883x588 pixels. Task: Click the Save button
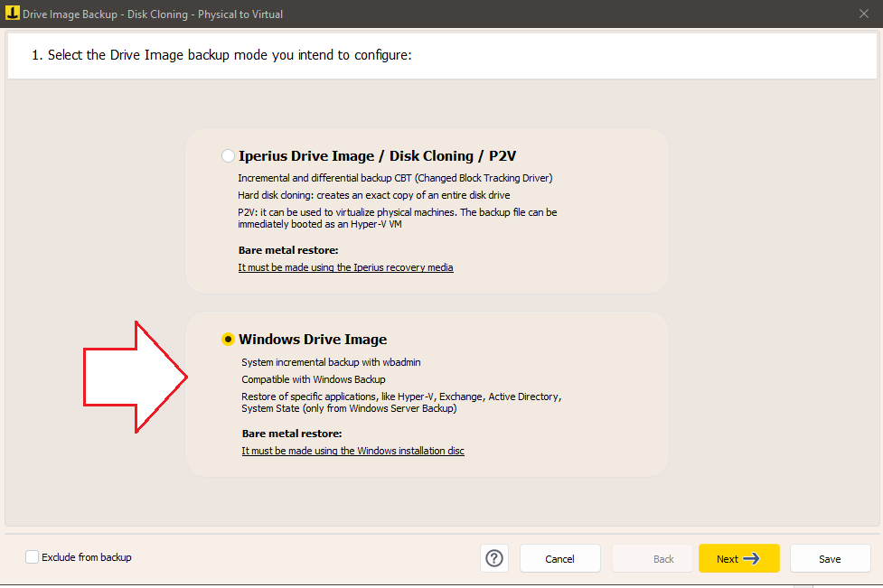pos(830,558)
